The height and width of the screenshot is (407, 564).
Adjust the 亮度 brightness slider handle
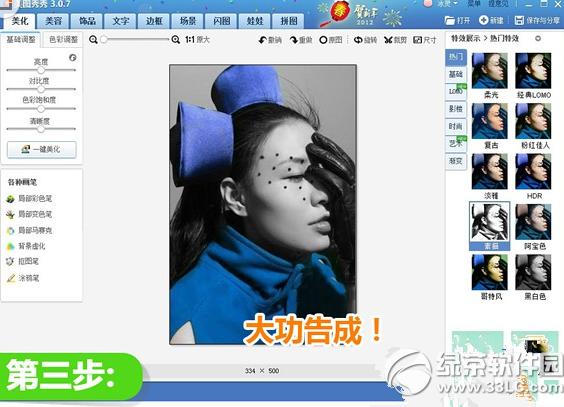41,70
